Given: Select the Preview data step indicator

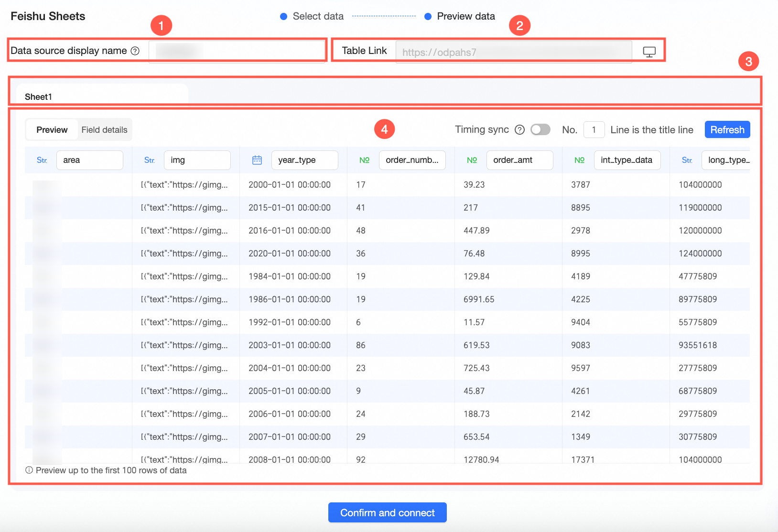Looking at the screenshot, I should (460, 16).
